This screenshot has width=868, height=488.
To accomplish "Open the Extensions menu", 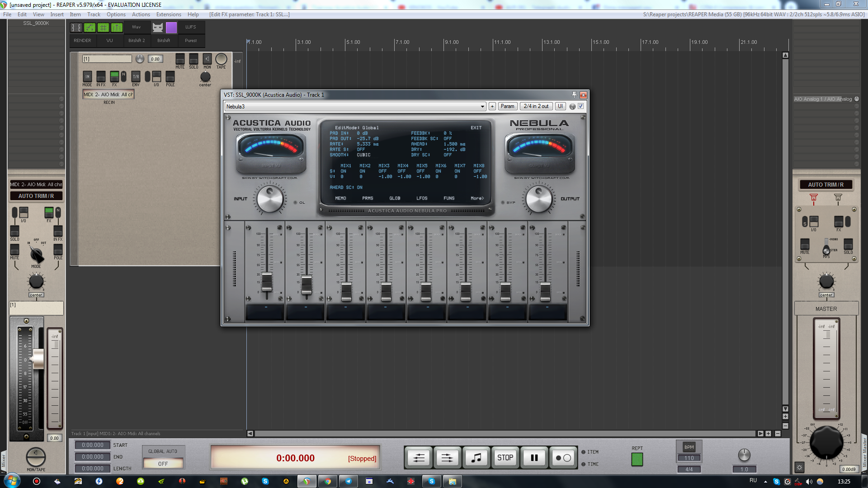I will tap(169, 14).
